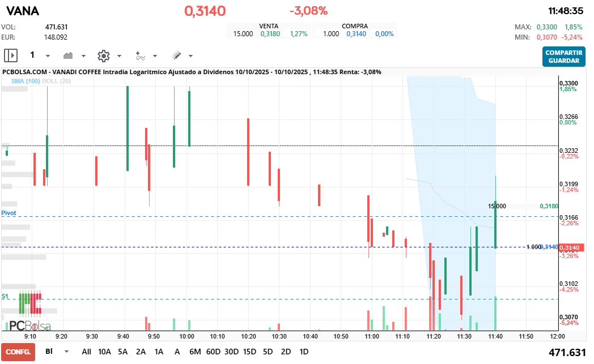Screen dimensions: 594x364
Task: Select the 5A time range
Action: tap(123, 352)
